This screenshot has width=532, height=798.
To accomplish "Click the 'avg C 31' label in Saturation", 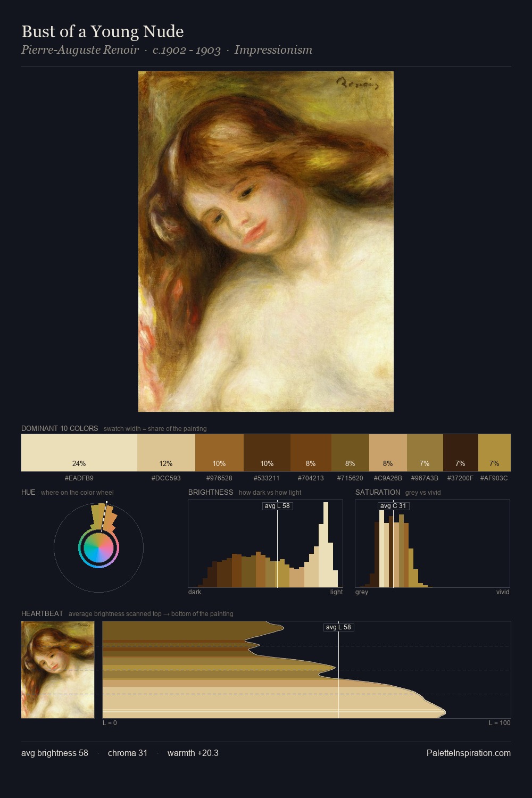I will pyautogui.click(x=393, y=506).
